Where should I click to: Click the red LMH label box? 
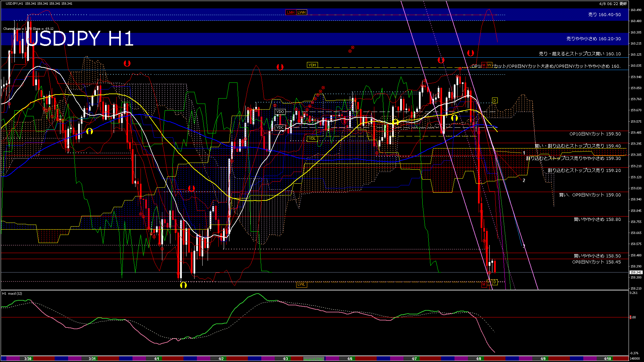tap(290, 12)
